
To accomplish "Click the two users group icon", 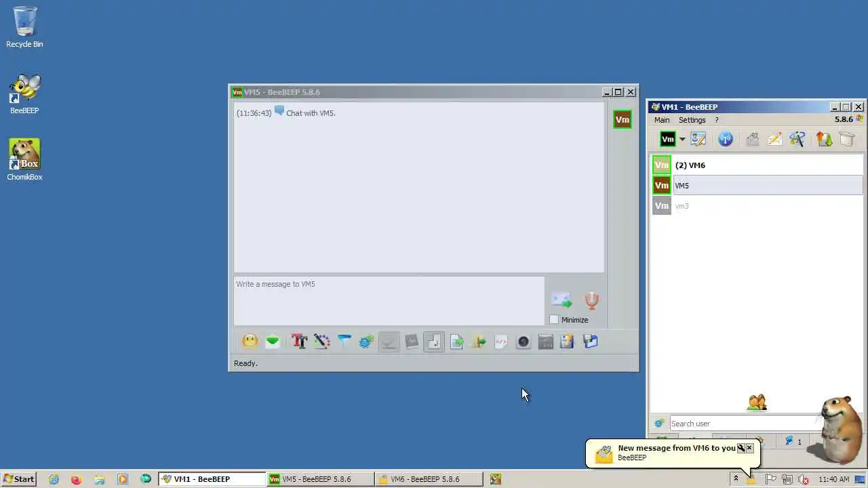I will click(x=757, y=403).
